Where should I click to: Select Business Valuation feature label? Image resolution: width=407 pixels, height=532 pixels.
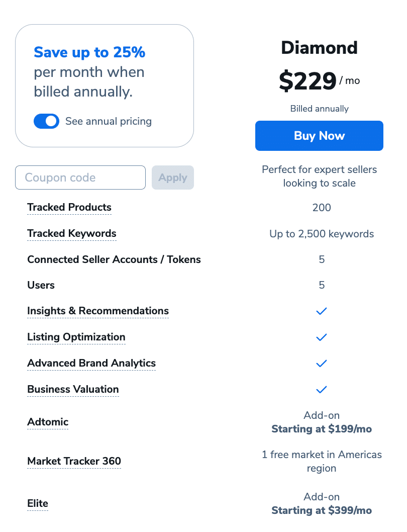[73, 389]
